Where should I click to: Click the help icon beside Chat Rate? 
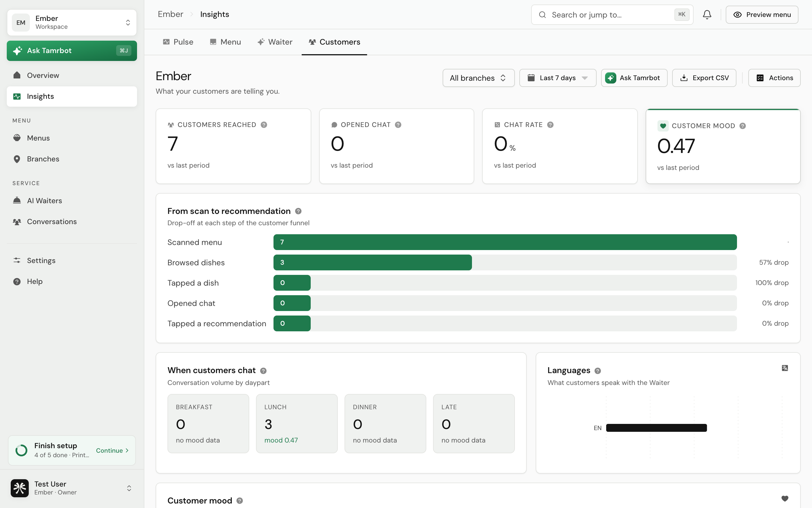[550, 125]
